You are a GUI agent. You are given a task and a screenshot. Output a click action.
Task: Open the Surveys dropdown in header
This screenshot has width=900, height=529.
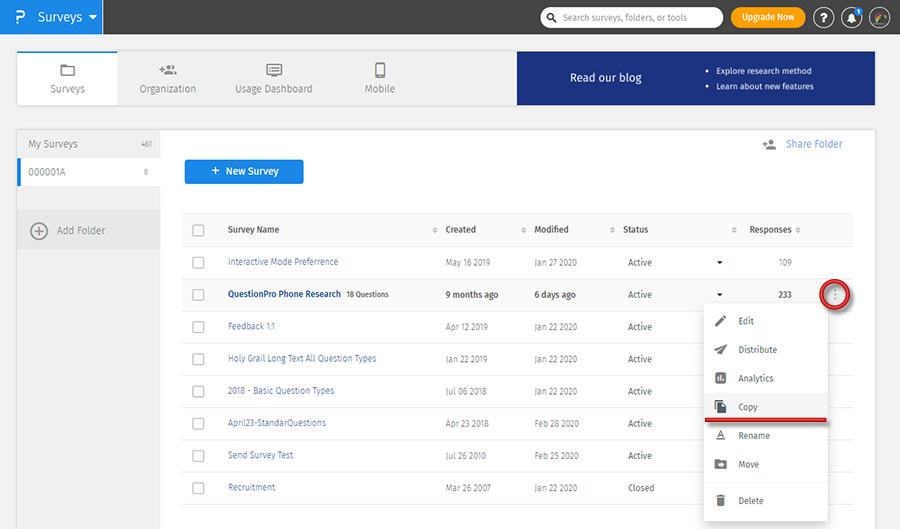(67, 17)
